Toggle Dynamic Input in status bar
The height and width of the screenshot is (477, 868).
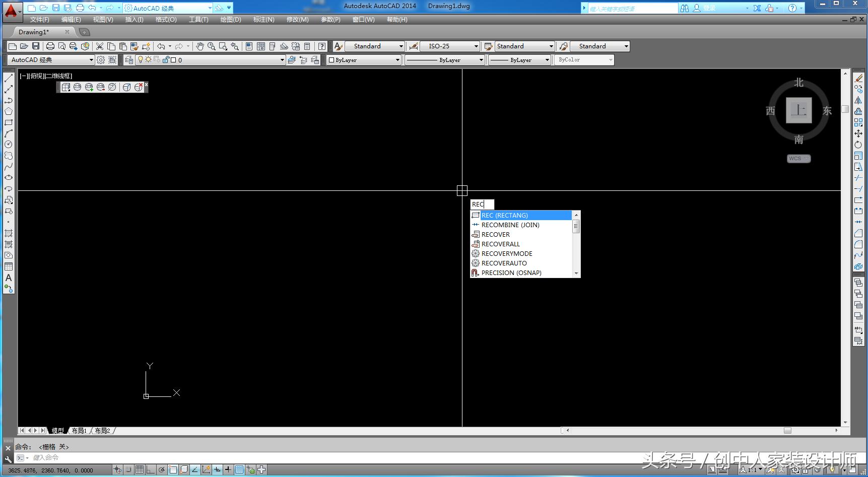(x=217, y=470)
